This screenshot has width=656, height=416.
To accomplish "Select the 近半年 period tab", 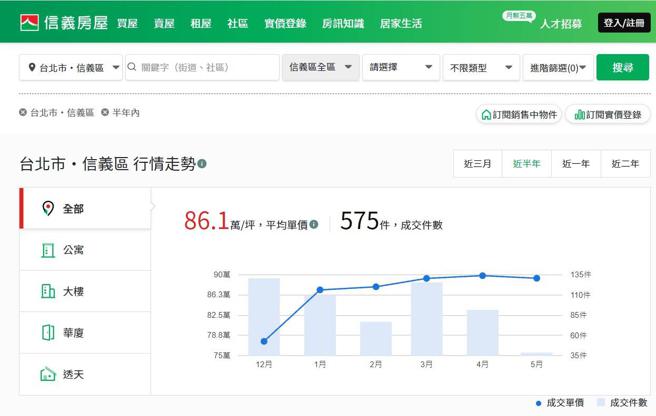I will [527, 164].
